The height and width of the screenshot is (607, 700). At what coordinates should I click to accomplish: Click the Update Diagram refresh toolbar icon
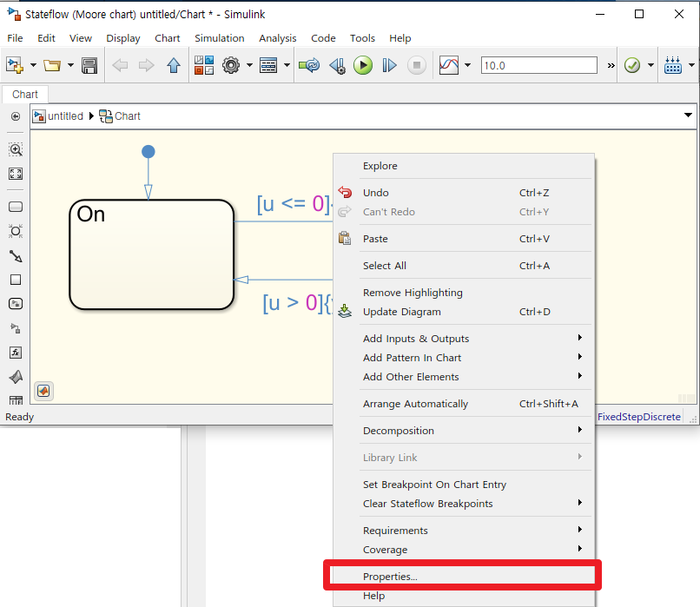pyautogui.click(x=309, y=66)
